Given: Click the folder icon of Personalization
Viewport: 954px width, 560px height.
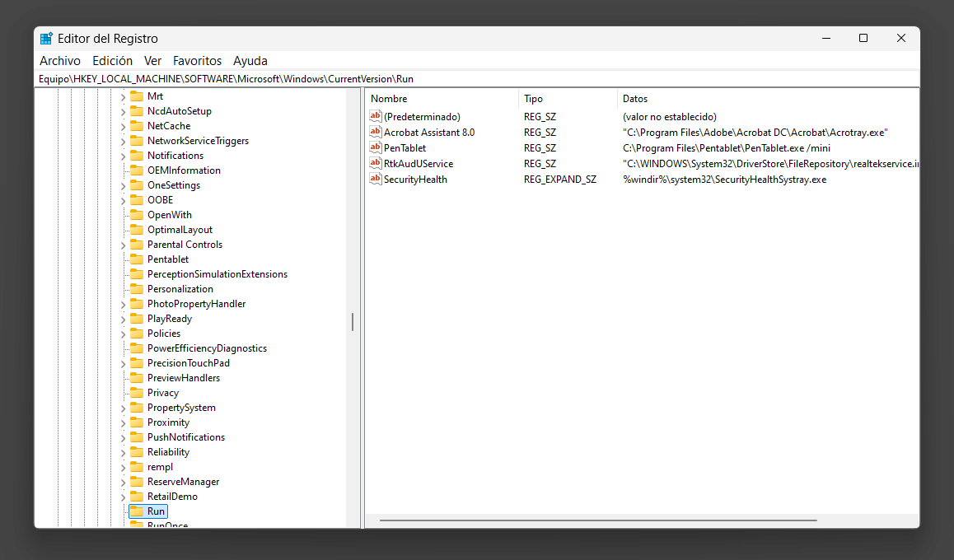Looking at the screenshot, I should click(137, 289).
